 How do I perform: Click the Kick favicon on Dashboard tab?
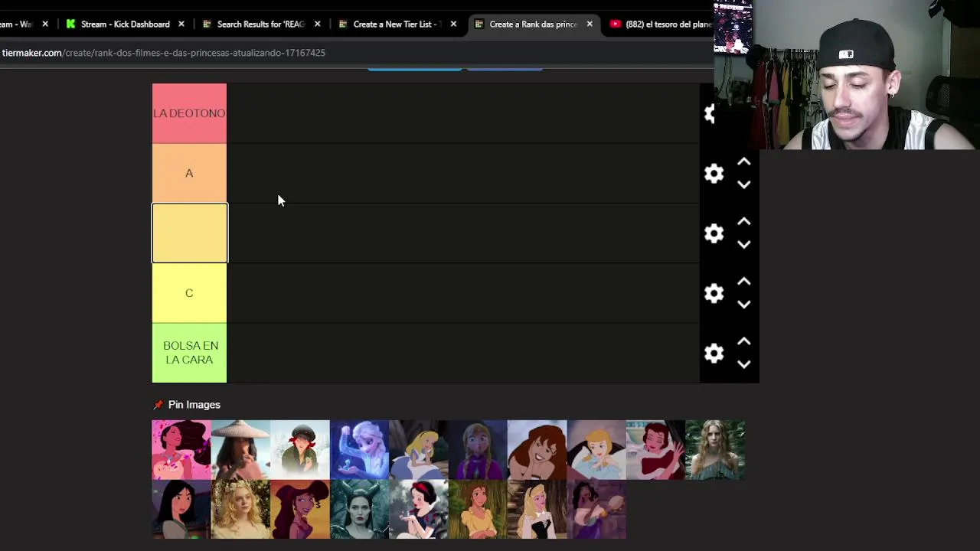pos(71,24)
